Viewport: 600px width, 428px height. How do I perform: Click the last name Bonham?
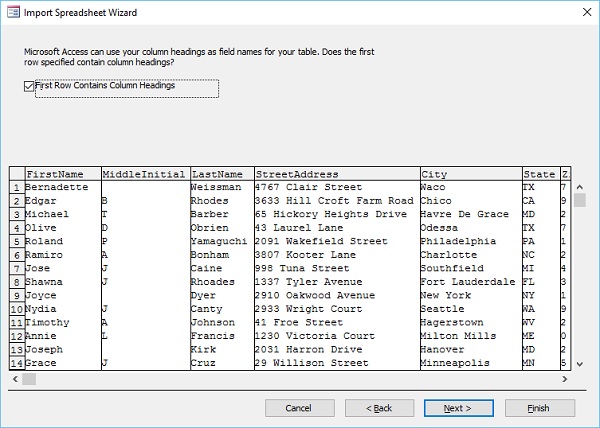point(222,255)
